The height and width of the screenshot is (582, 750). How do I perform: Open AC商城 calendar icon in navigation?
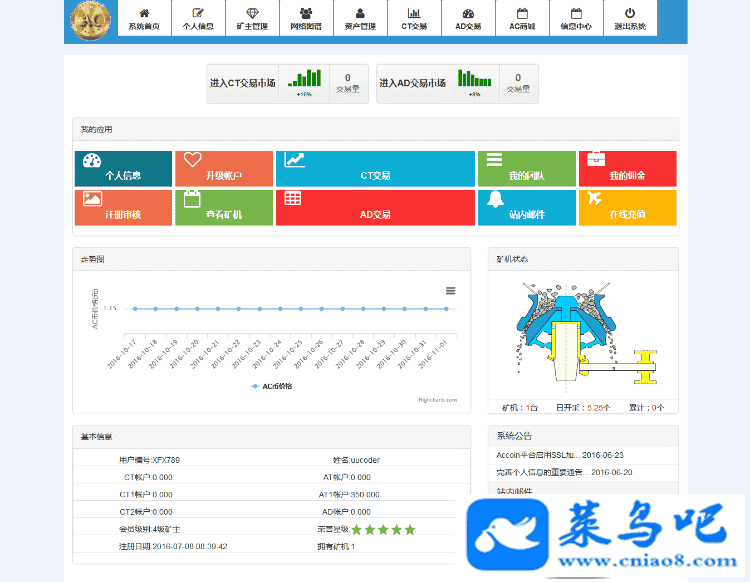coord(521,19)
